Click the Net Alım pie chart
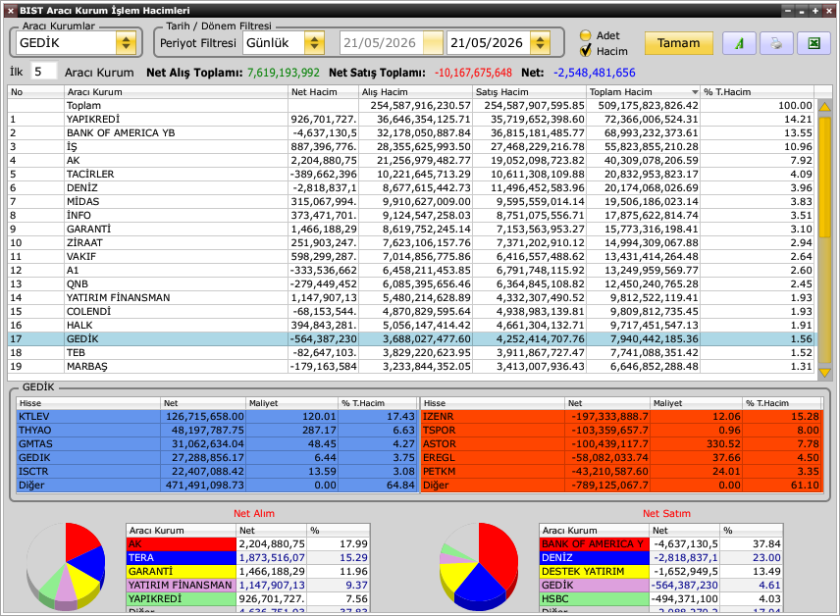 coord(66,566)
